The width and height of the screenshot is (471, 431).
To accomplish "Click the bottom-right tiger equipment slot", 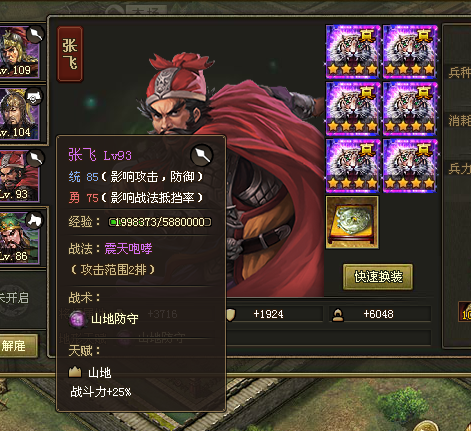I will 410,166.
